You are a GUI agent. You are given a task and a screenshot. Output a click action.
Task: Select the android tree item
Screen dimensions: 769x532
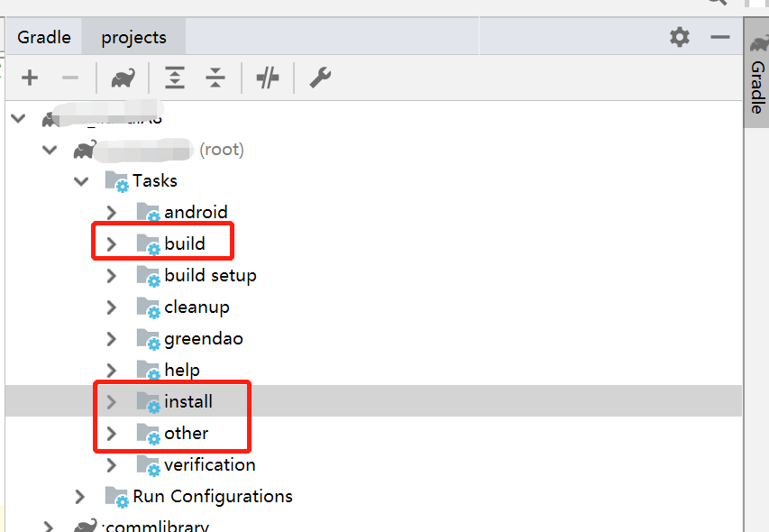(x=196, y=212)
